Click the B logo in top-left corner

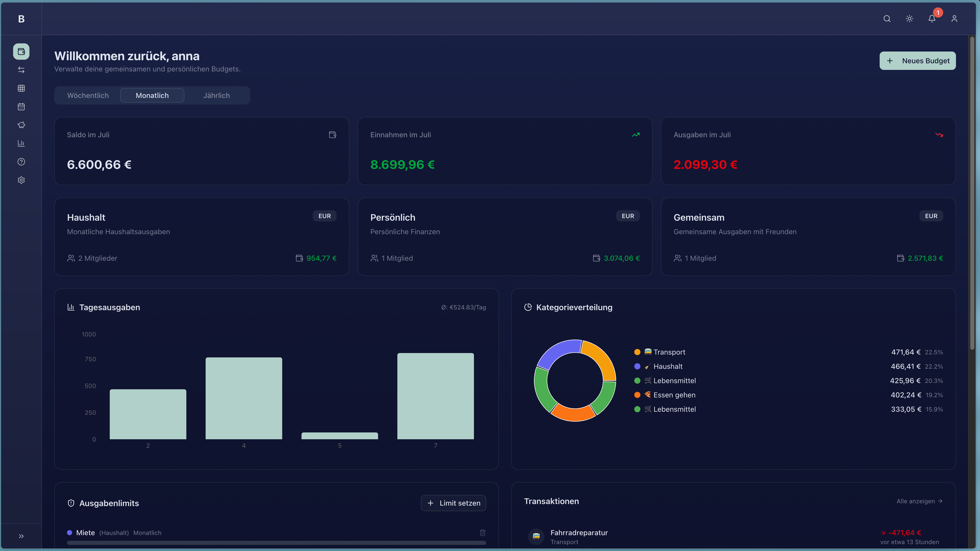(x=21, y=19)
